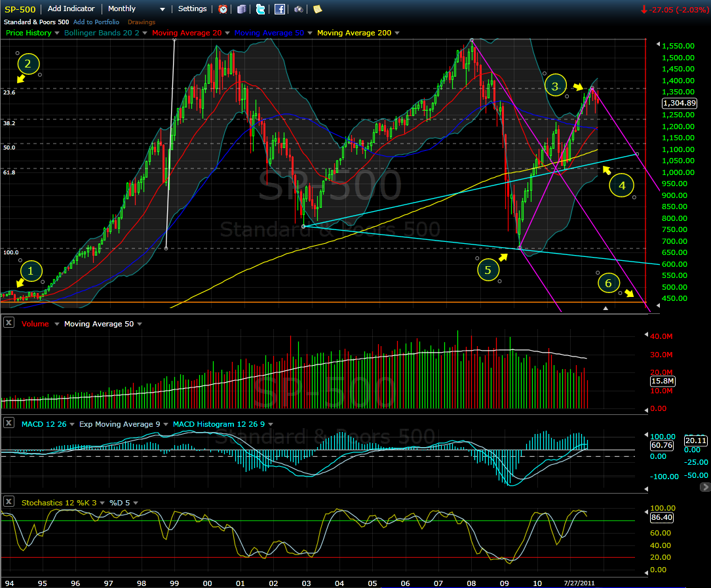Expand the Volume indicator dropdown
The image size is (711, 588).
pyautogui.click(x=56, y=324)
